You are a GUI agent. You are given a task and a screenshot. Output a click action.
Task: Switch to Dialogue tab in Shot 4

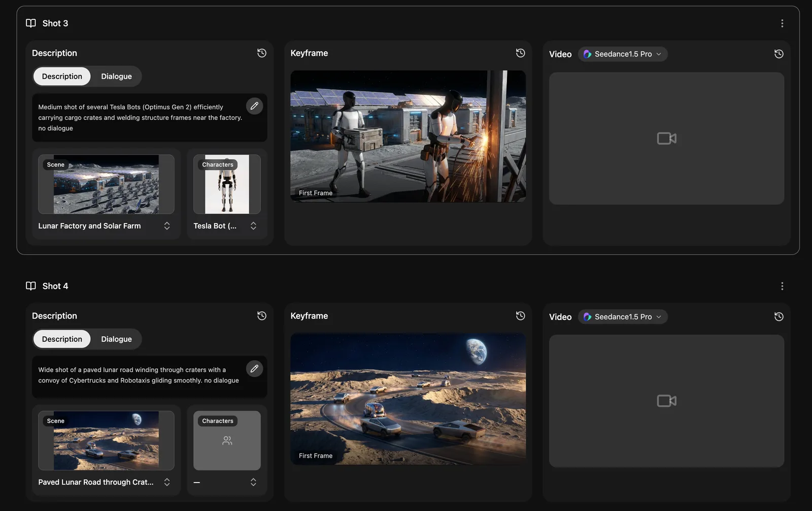pos(116,339)
